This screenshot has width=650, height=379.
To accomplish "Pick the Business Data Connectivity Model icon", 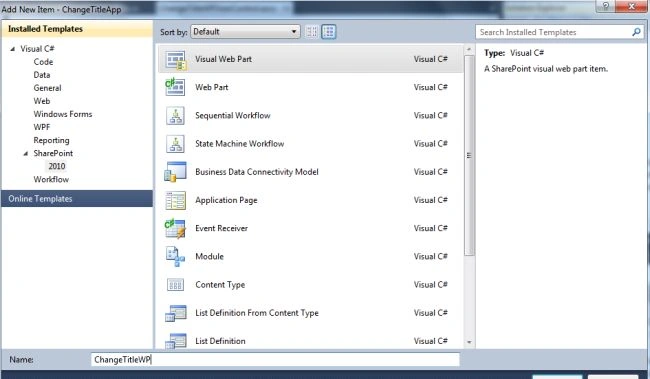I will (x=175, y=172).
